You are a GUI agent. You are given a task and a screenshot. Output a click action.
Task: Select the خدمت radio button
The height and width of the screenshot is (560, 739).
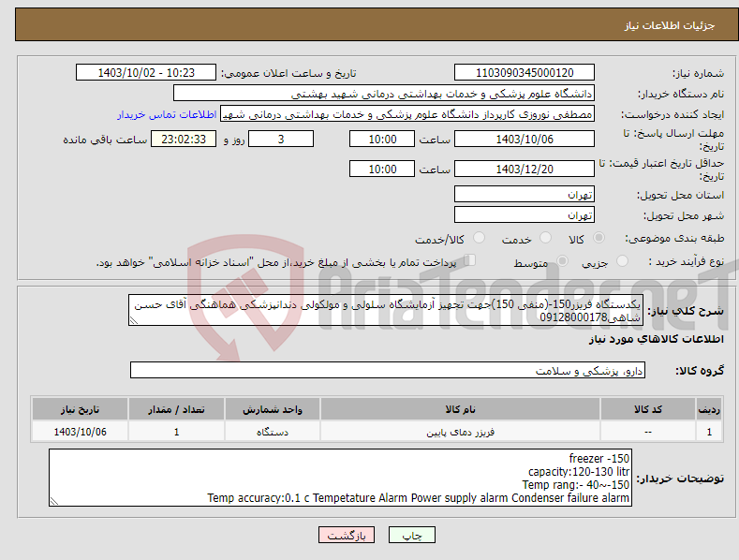(545, 238)
